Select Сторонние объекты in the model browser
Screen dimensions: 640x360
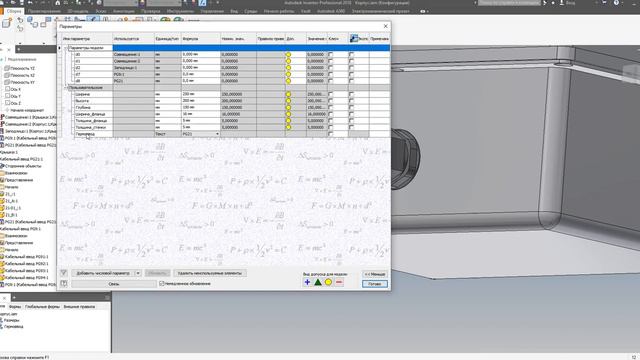pos(23,166)
